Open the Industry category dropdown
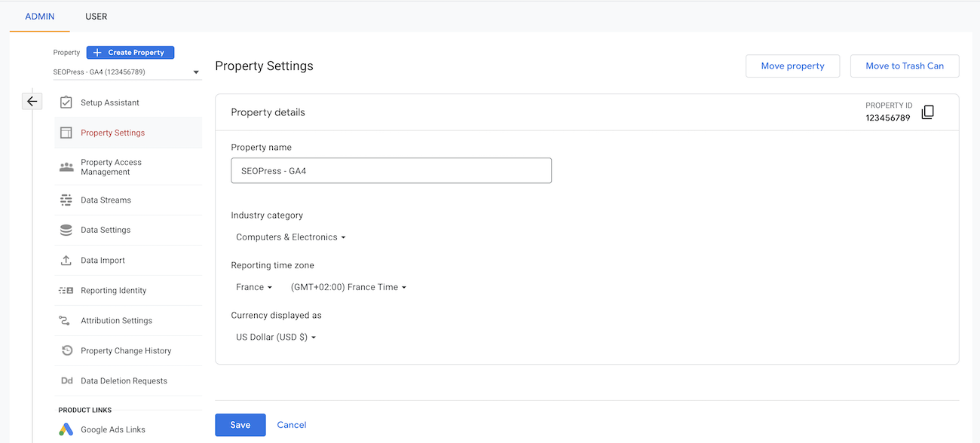This screenshot has height=443, width=980. click(290, 237)
